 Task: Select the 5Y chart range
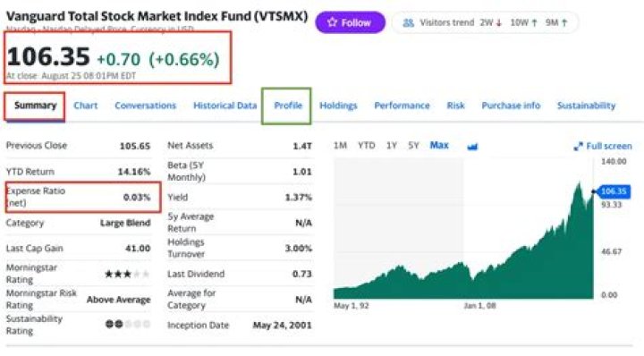pos(413,146)
